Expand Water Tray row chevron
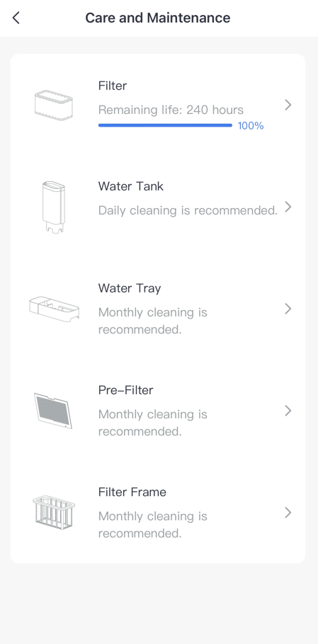Image resolution: width=318 pixels, height=644 pixels. (x=288, y=309)
